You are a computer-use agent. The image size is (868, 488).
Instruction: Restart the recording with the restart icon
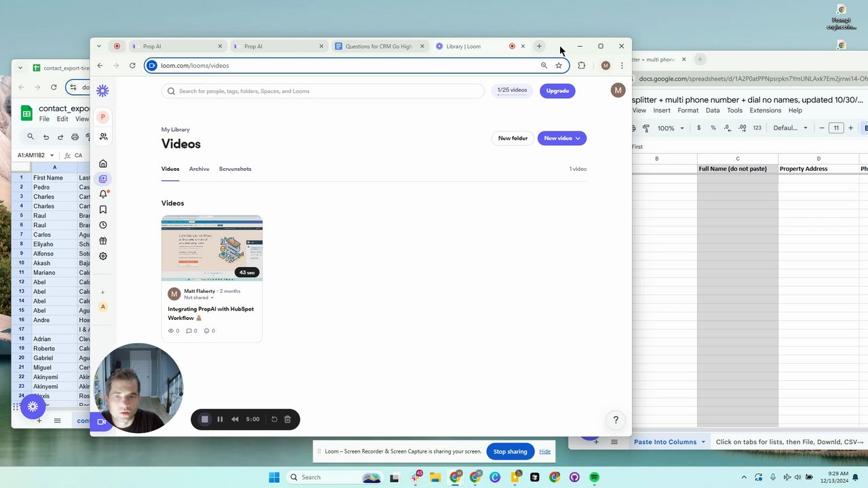[x=274, y=420]
